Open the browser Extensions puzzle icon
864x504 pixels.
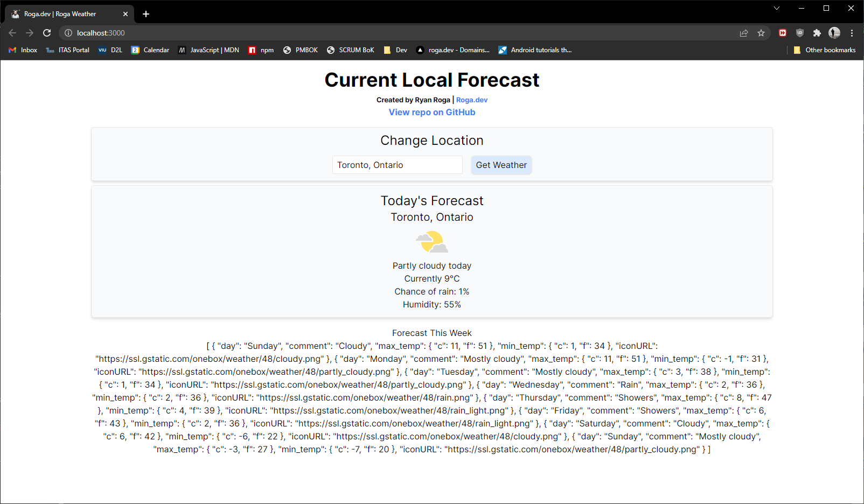point(817,33)
